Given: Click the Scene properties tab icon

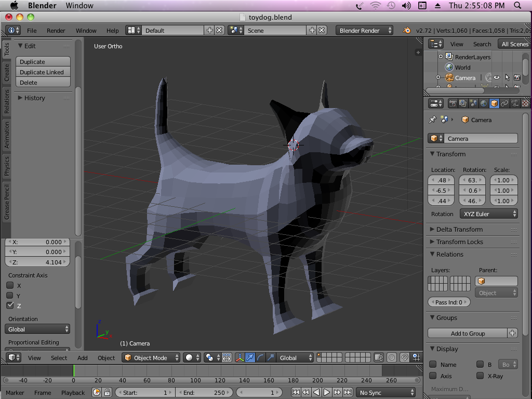Looking at the screenshot, I should (473, 103).
